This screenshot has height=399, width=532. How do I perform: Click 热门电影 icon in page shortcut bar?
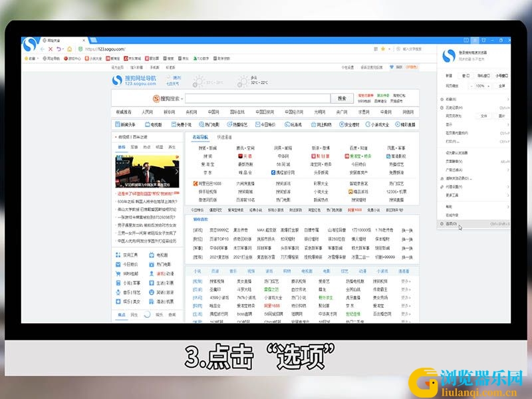(x=201, y=124)
